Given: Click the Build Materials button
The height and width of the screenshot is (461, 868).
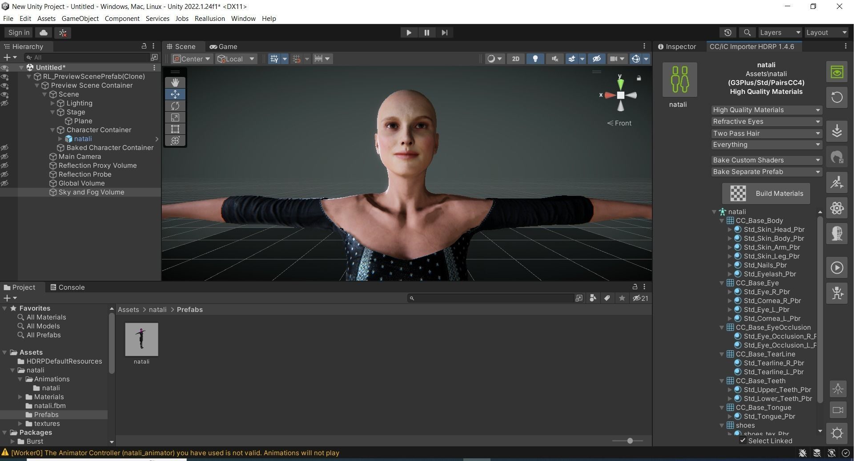Looking at the screenshot, I should (766, 194).
